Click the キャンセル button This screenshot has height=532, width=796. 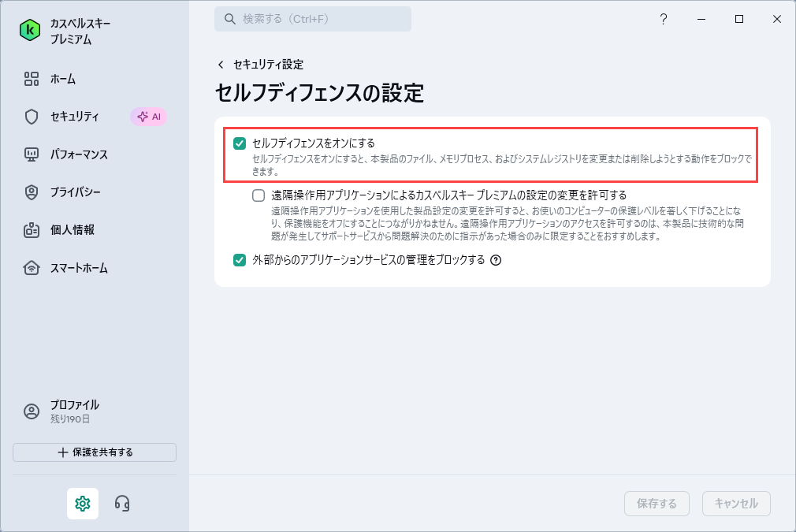click(736, 504)
